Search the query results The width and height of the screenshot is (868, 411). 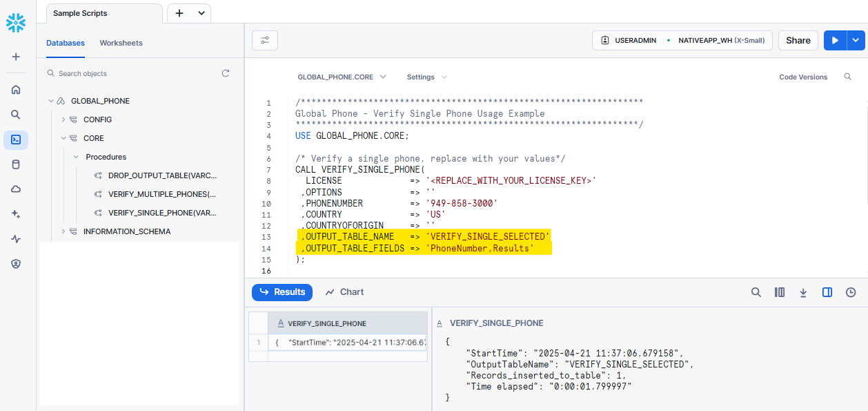click(x=756, y=292)
